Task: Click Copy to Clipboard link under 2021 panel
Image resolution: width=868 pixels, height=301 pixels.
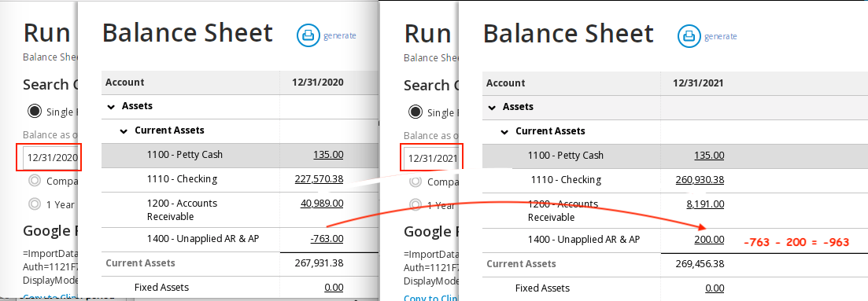Action: click(430, 298)
